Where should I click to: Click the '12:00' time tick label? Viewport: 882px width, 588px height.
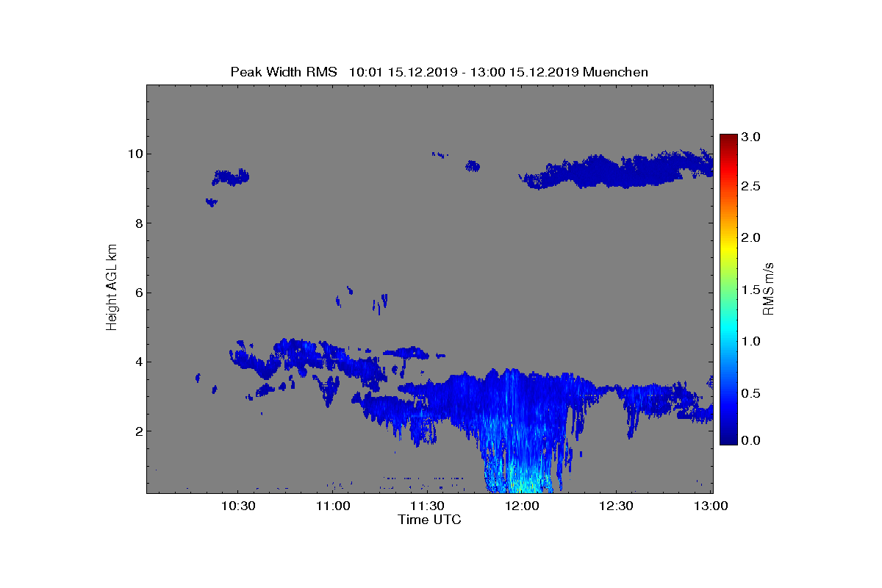[x=522, y=506]
